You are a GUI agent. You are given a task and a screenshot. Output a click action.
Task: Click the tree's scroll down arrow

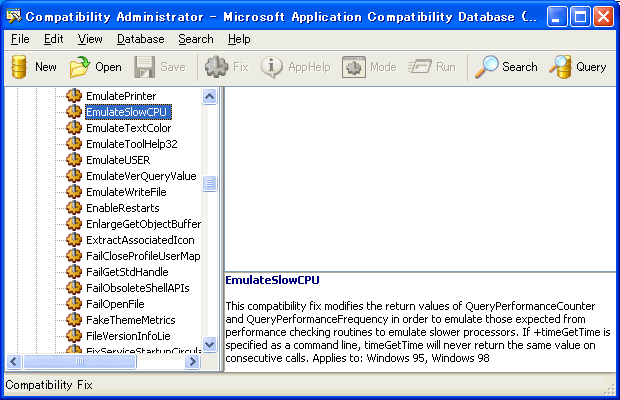pyautogui.click(x=210, y=344)
